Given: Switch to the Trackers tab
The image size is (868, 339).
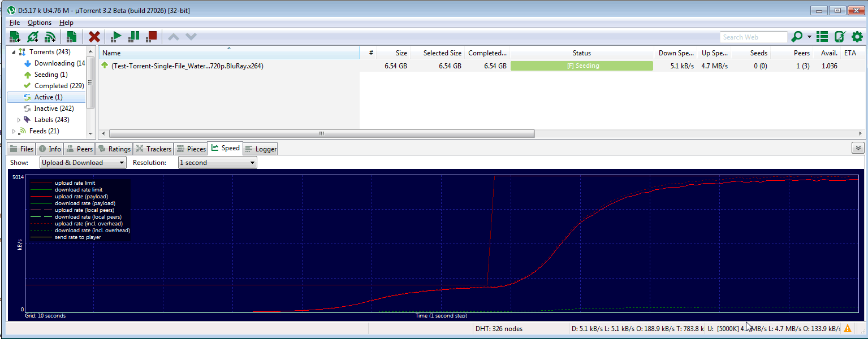Looking at the screenshot, I should coord(153,149).
